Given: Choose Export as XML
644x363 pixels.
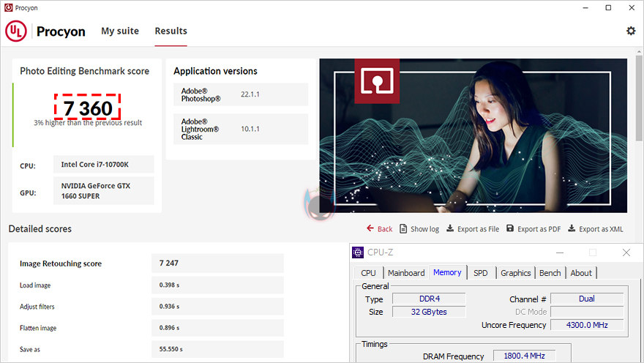Looking at the screenshot, I should [x=601, y=229].
